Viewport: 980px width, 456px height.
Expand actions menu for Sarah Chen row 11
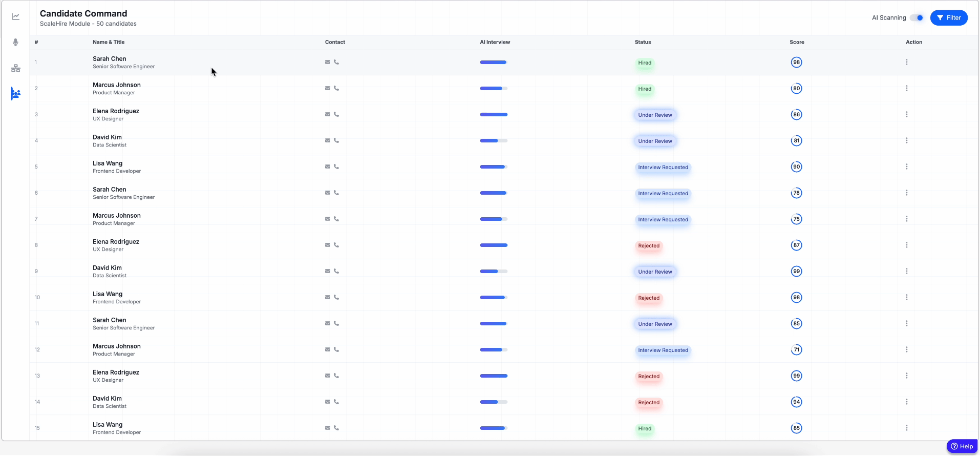[906, 323]
